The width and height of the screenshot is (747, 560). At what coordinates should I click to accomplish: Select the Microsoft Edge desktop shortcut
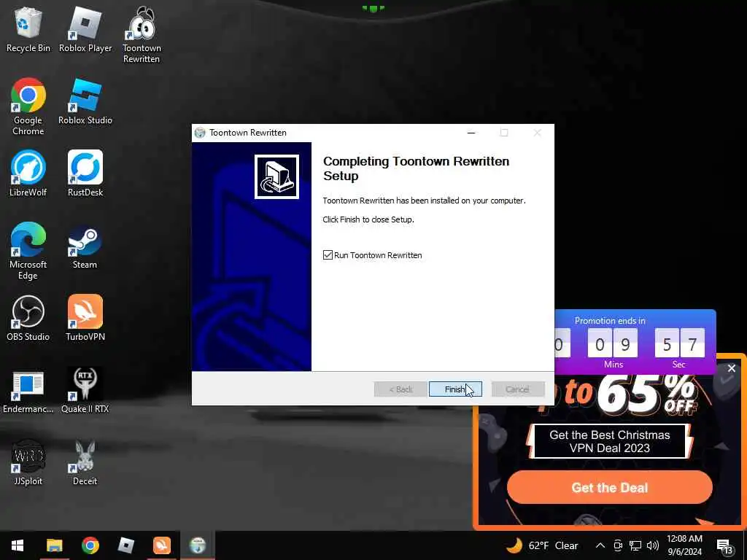pos(28,251)
